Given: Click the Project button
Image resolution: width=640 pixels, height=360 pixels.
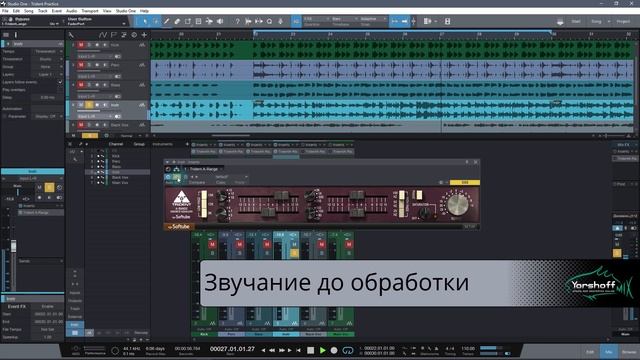Looking at the screenshot, I should tap(623, 21).
